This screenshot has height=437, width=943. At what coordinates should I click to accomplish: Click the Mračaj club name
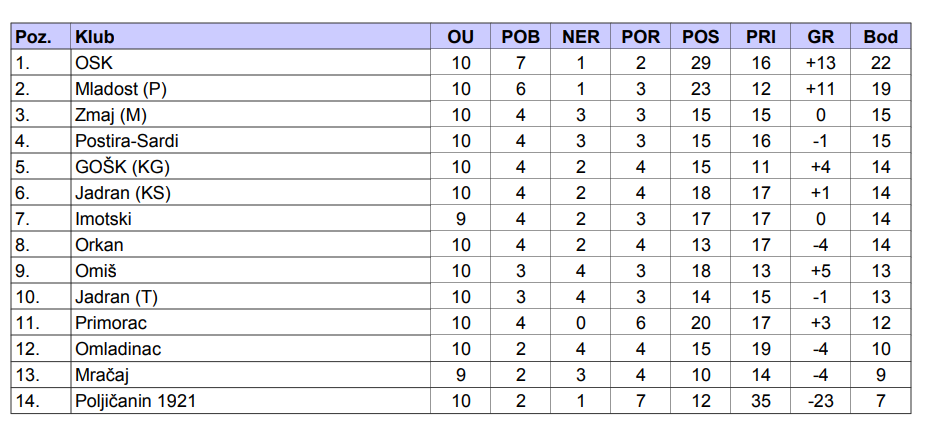pos(102,375)
